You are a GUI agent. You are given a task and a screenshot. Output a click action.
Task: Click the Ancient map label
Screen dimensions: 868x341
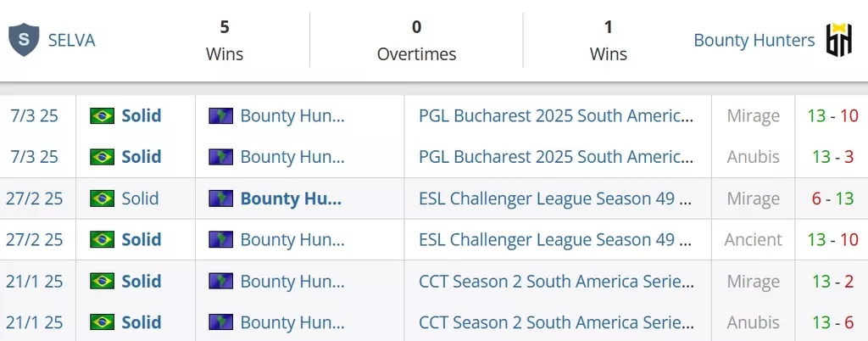tap(753, 240)
